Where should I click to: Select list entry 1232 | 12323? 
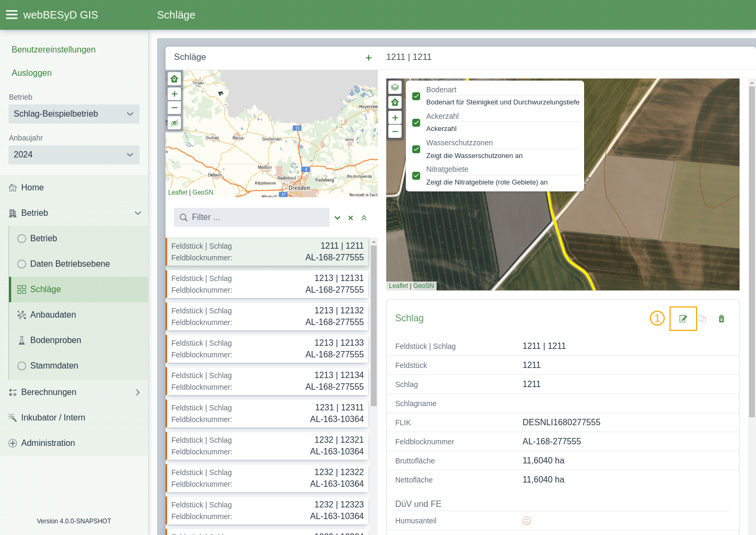(x=267, y=511)
